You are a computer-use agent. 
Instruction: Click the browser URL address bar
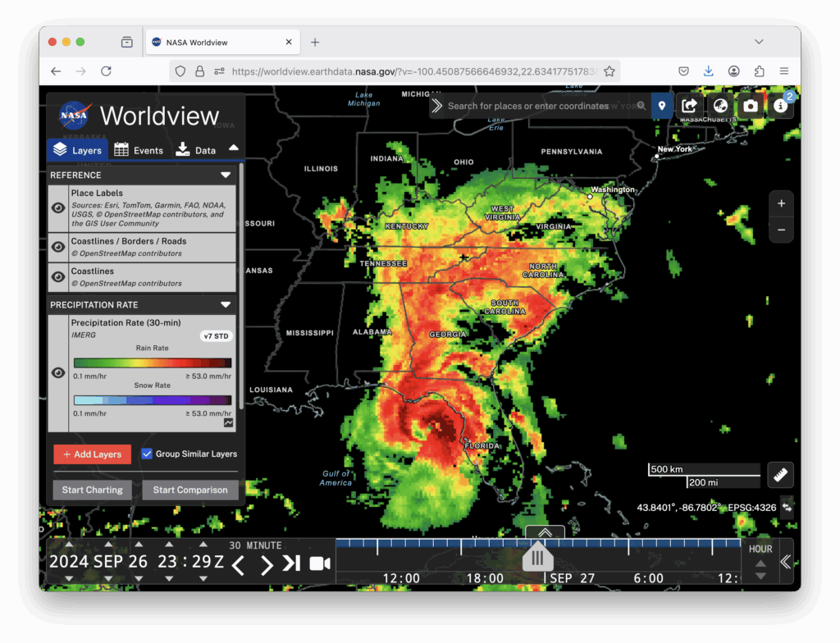pos(395,71)
